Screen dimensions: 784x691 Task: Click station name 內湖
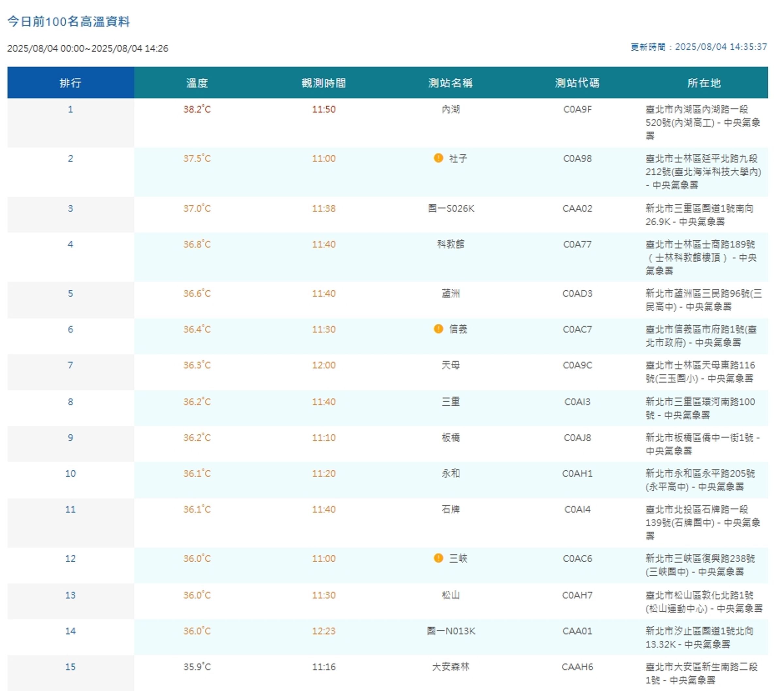coord(451,109)
